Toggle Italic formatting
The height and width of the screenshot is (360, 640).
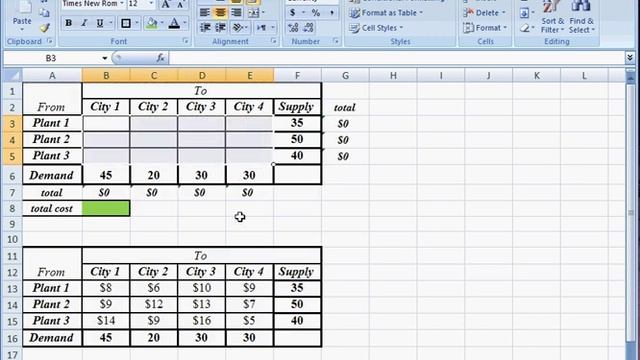tap(84, 23)
